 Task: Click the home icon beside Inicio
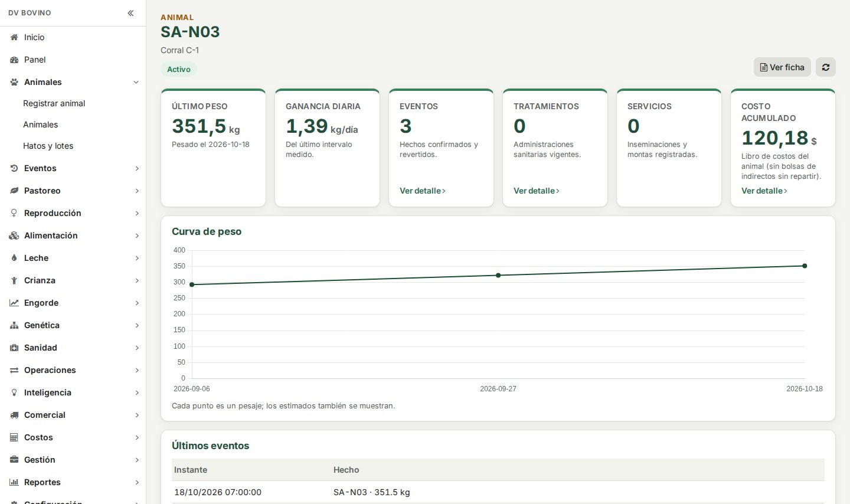(14, 37)
